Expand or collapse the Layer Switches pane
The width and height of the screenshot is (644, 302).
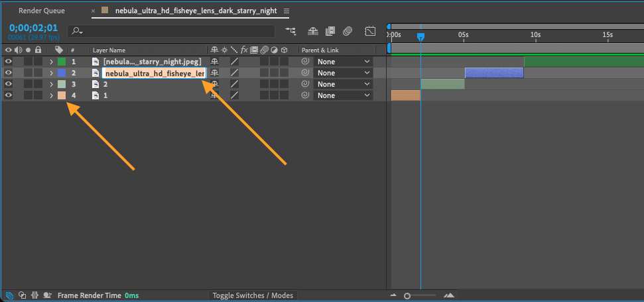[9, 295]
